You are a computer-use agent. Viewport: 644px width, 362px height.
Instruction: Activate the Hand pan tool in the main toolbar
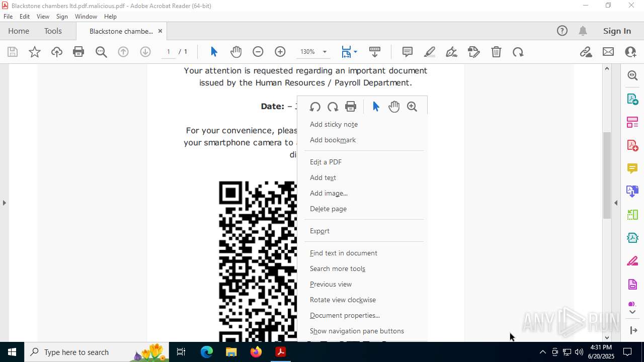pyautogui.click(x=236, y=52)
